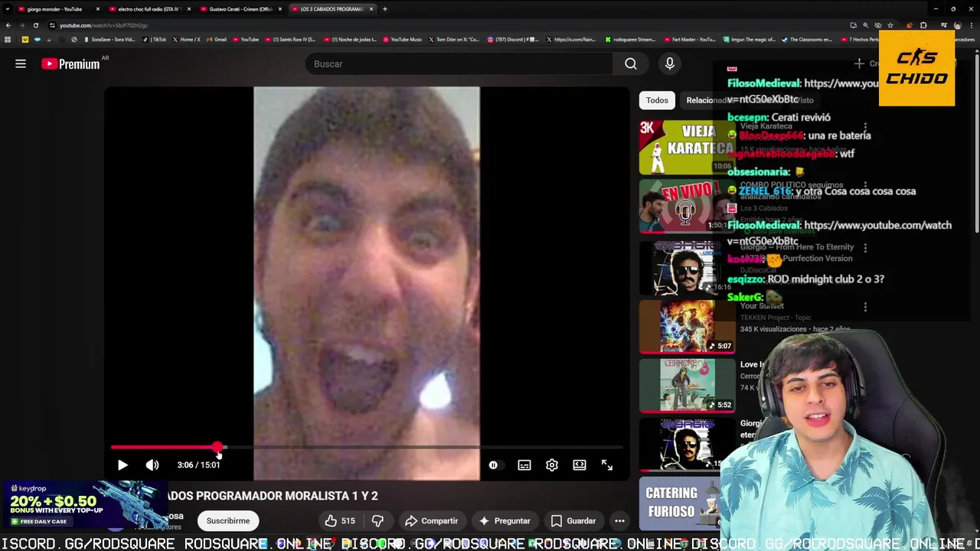
Task: Click the magnifier search button
Action: pyautogui.click(x=630, y=64)
